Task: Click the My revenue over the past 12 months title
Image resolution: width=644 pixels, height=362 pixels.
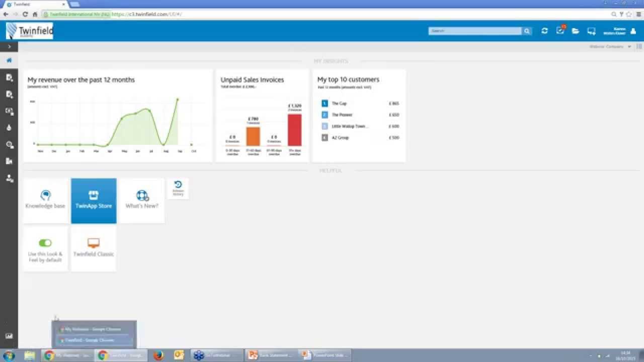Action: pos(81,80)
